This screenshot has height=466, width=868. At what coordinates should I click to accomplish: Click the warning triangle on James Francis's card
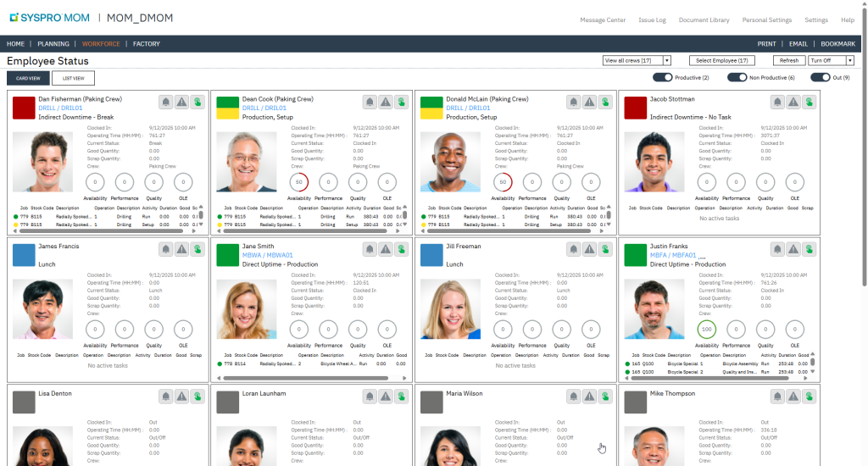point(181,249)
